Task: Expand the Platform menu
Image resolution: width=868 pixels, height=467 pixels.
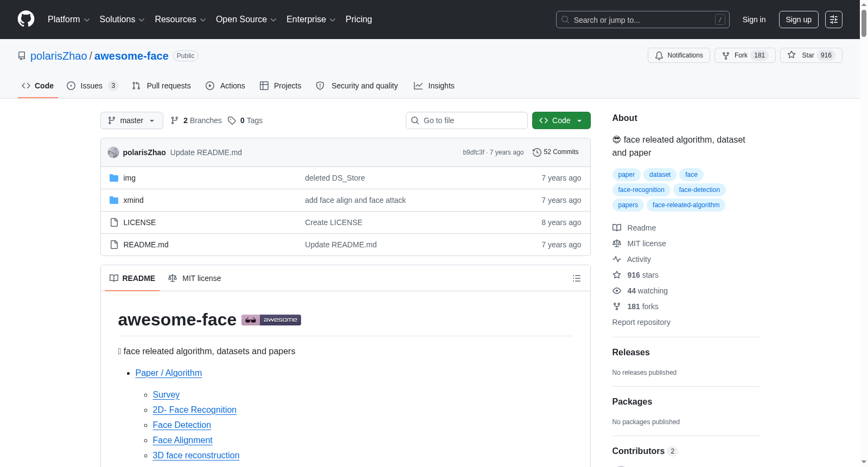Action: pyautogui.click(x=69, y=20)
